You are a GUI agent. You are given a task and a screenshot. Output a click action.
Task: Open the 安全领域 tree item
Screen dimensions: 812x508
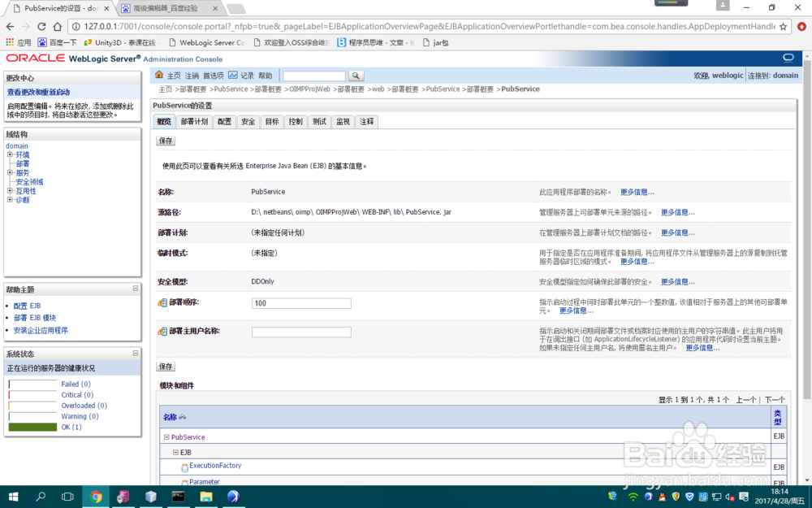[29, 182]
